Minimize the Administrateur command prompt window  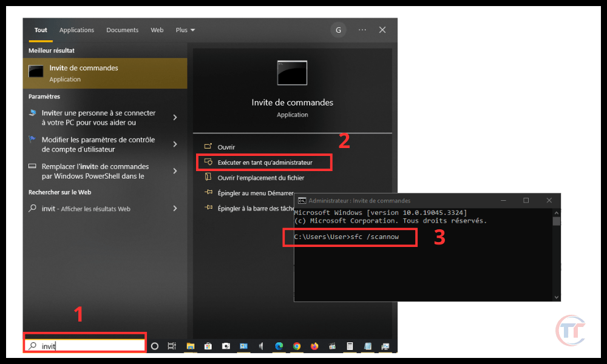503,200
